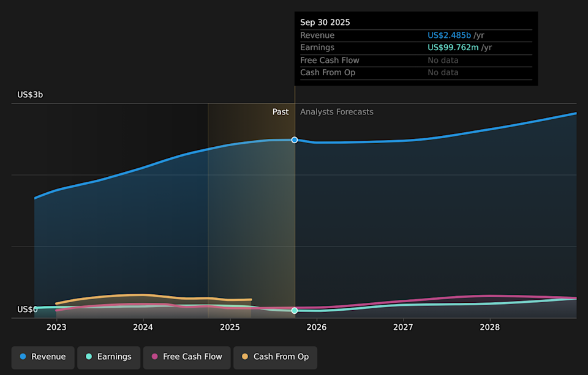Select the 2027 label on the time axis
The height and width of the screenshot is (375, 588).
point(403,327)
